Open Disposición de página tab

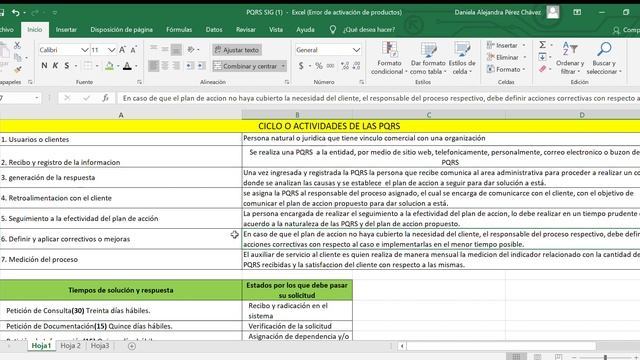click(122, 29)
